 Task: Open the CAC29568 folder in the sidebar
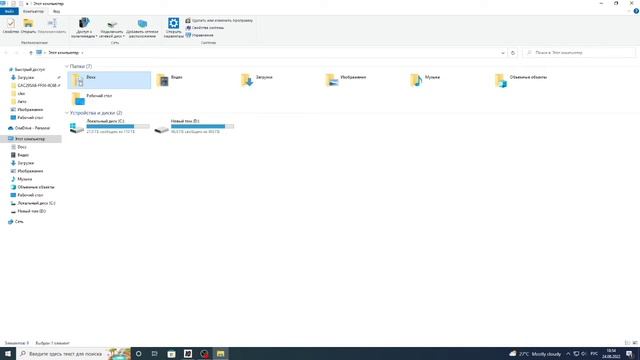coord(37,86)
